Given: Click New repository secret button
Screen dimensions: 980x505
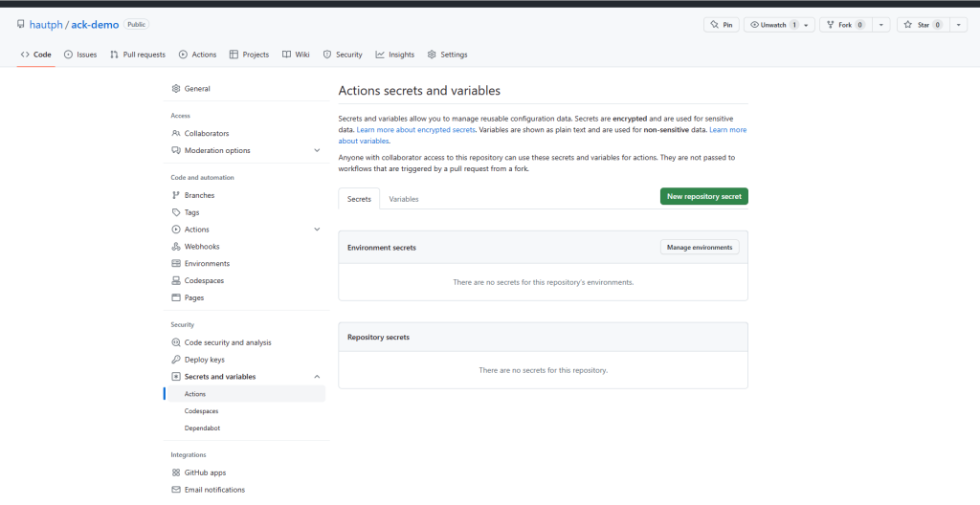Looking at the screenshot, I should (703, 196).
